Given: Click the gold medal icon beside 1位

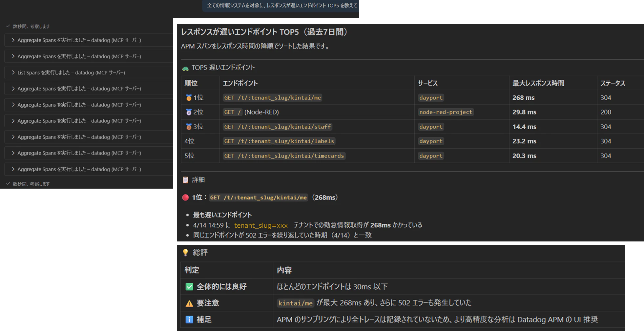Looking at the screenshot, I should coord(189,98).
